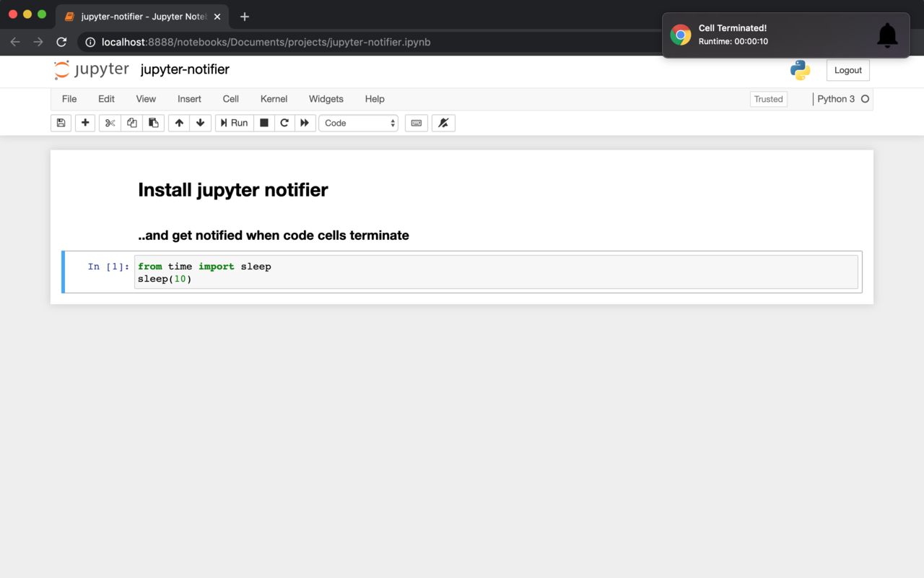Open the Cell menu
The image size is (924, 578).
pos(231,99)
